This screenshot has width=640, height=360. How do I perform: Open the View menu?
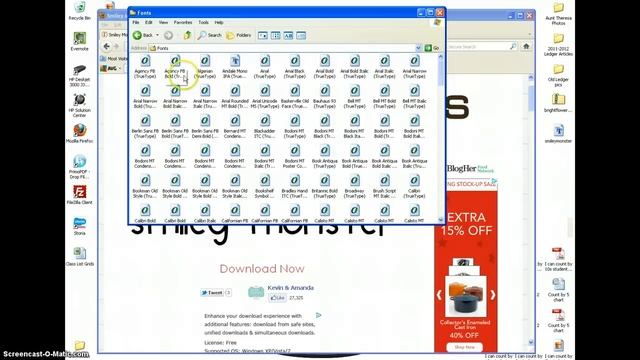(163, 22)
